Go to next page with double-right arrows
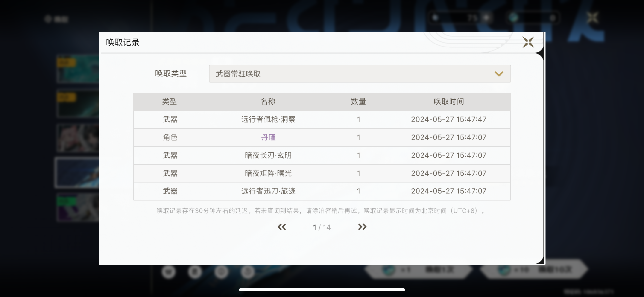This screenshot has width=644, height=297. point(362,227)
